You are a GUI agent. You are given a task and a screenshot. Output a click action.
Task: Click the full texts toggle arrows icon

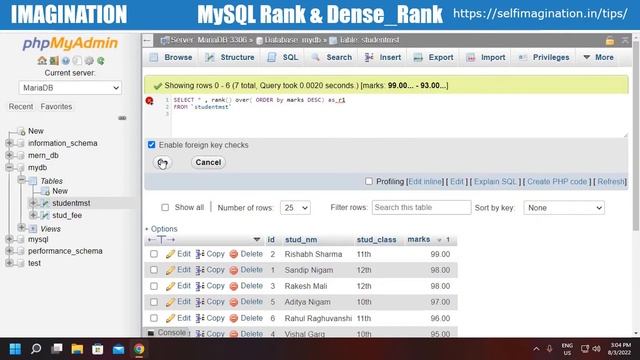tap(162, 240)
